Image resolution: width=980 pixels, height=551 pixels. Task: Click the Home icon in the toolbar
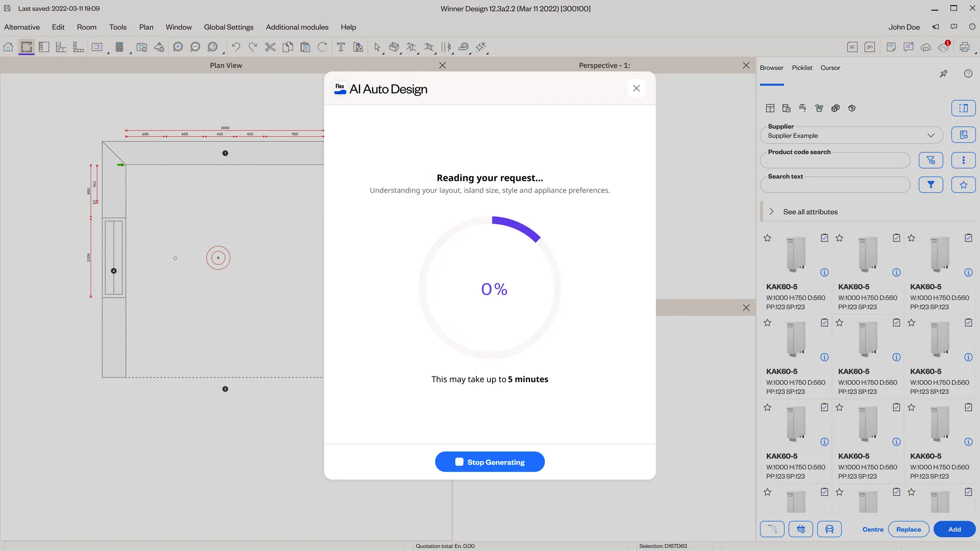[x=8, y=47]
